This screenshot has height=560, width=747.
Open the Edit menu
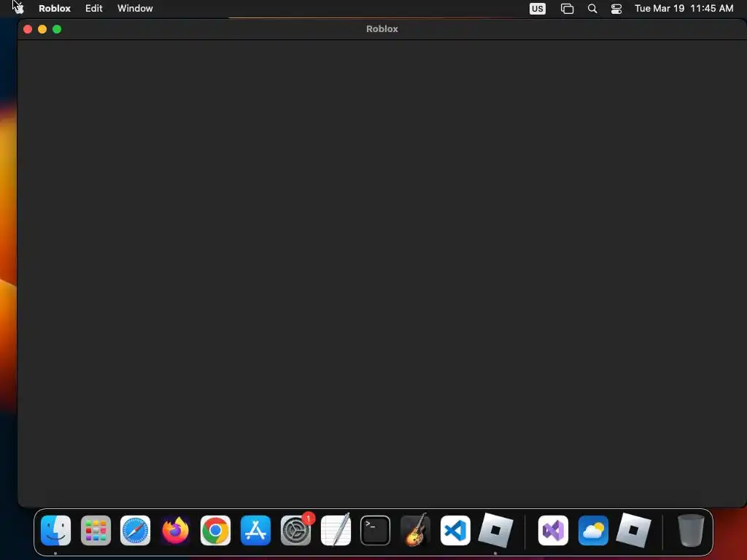tap(94, 8)
